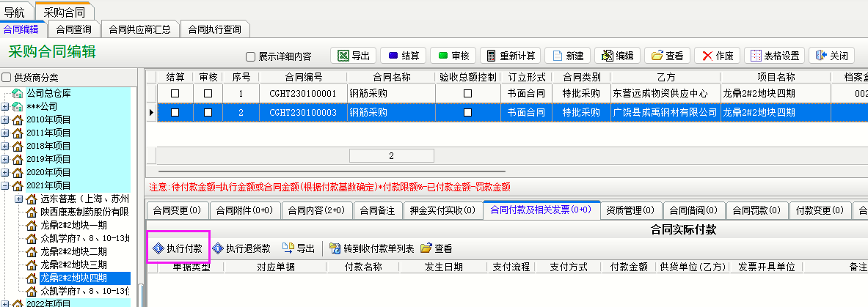Screen dimensions: 868x307
Task: Expand the 2010年项目 tree node
Action: (x=5, y=119)
